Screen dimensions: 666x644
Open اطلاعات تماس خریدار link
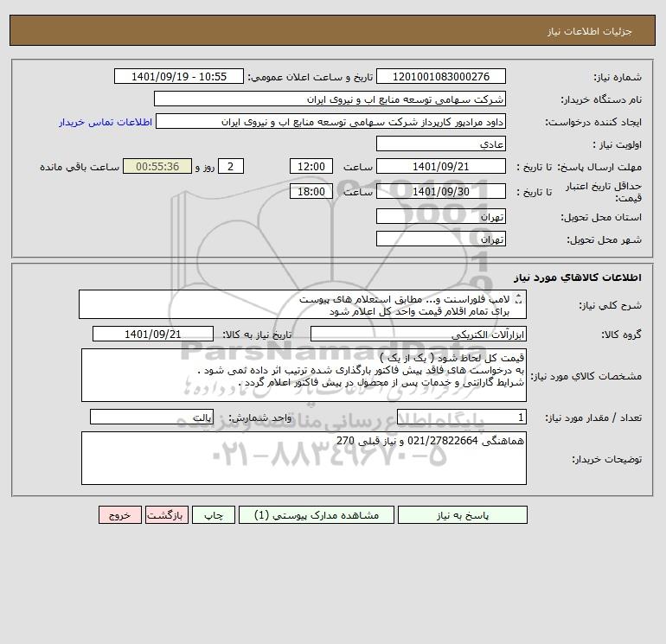coord(106,122)
